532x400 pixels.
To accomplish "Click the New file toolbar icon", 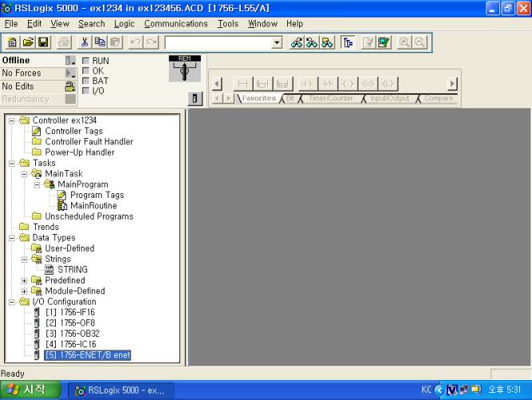I will [13, 41].
